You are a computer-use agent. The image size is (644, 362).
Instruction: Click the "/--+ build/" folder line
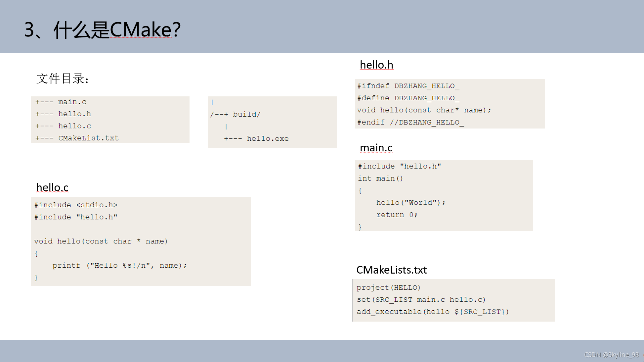pos(235,115)
